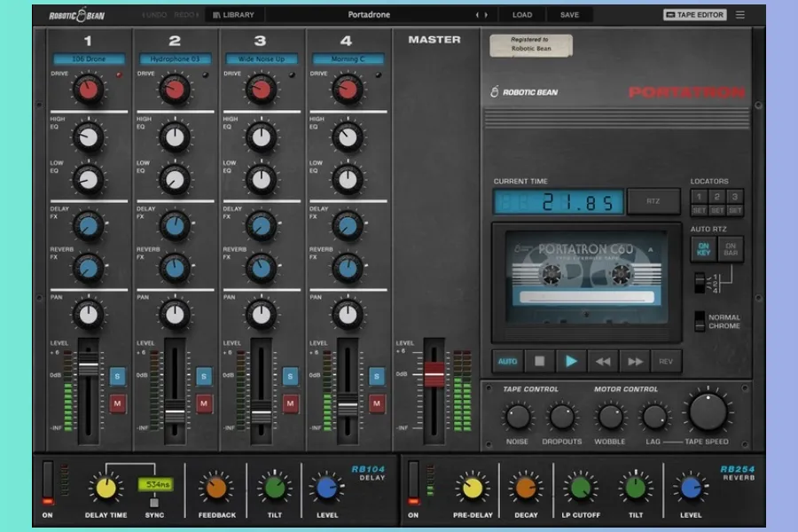
Task: Open the Tape Editor view
Action: pyautogui.click(x=695, y=15)
